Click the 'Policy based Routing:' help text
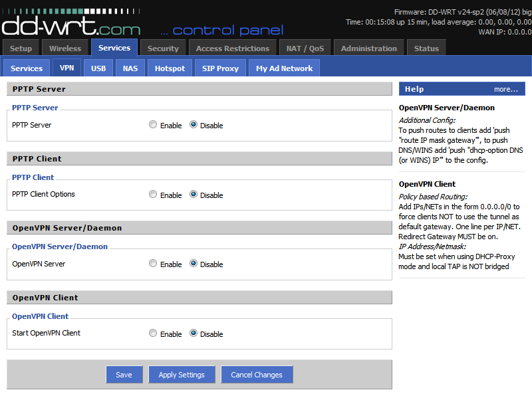The width and height of the screenshot is (532, 396). tap(433, 197)
